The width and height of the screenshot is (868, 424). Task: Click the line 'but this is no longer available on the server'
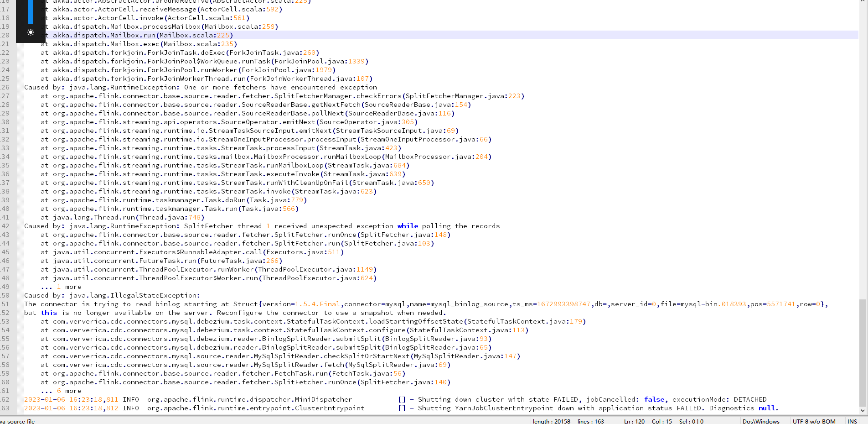(x=235, y=313)
